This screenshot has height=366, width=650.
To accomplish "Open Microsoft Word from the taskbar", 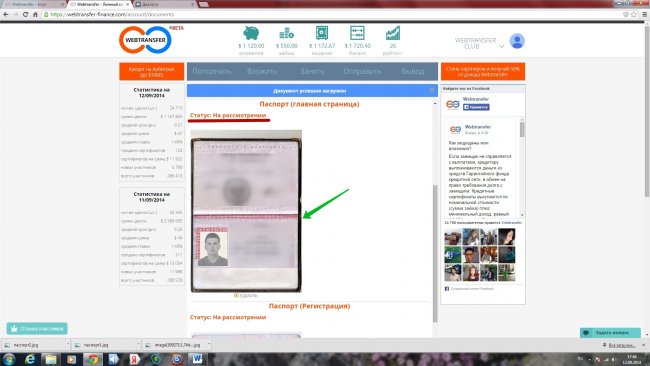I will 197,359.
